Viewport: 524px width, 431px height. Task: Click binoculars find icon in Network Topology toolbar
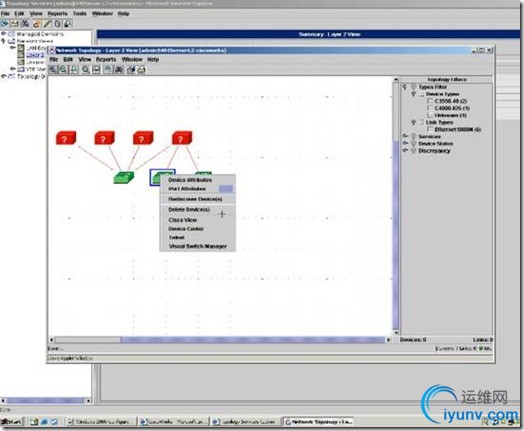tap(119, 69)
